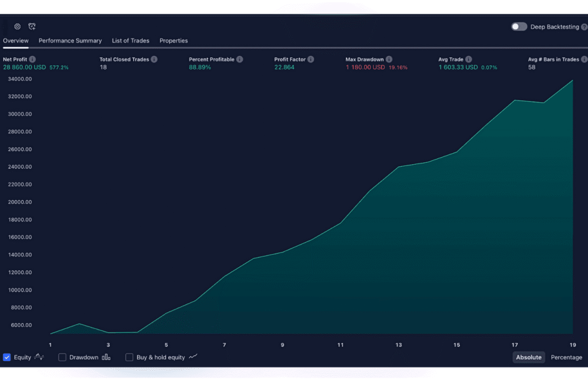Image resolution: width=588 pixels, height=381 pixels.
Task: Click the add alert clock icon
Action: 32,26
